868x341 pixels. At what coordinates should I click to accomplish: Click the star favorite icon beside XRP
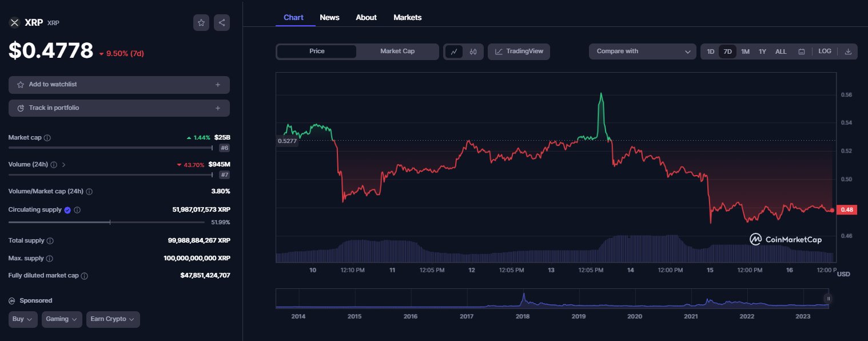201,23
